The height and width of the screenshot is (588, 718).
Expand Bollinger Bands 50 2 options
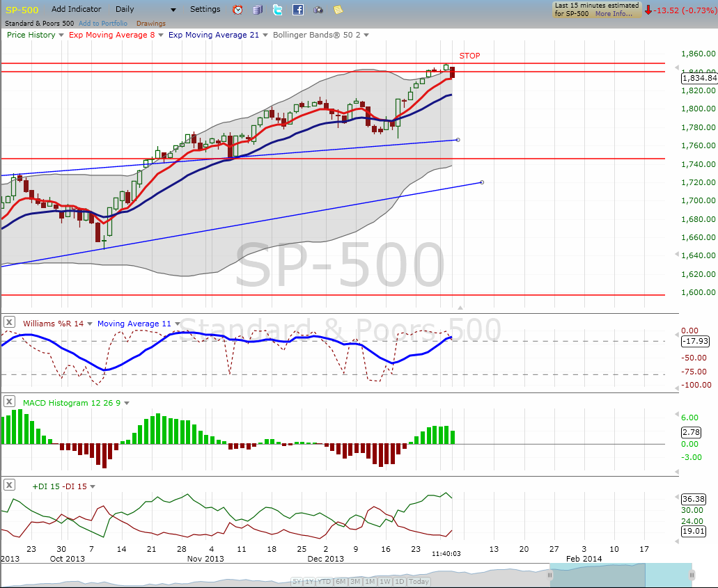click(366, 35)
